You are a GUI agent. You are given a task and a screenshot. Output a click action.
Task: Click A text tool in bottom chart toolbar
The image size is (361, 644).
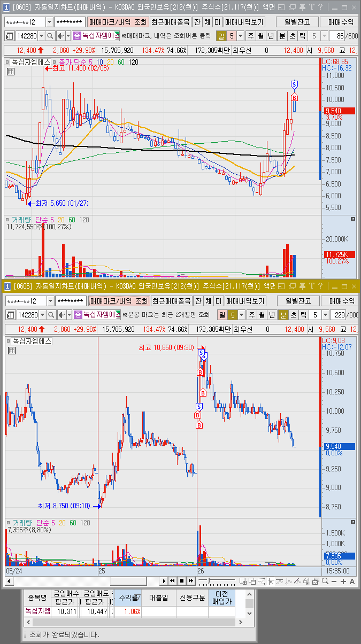click(x=352, y=581)
